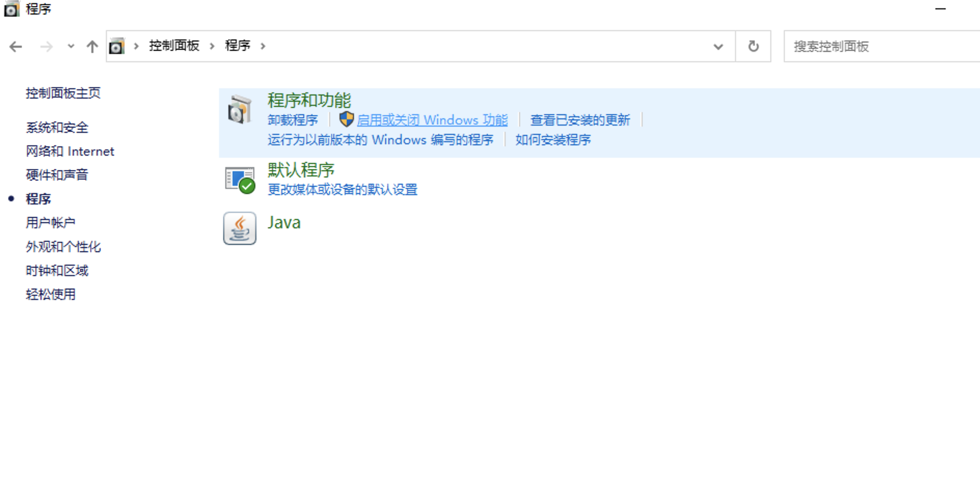The width and height of the screenshot is (980, 493).
Task: Focus the 搜索控制面板 search box
Action: pyautogui.click(x=881, y=47)
